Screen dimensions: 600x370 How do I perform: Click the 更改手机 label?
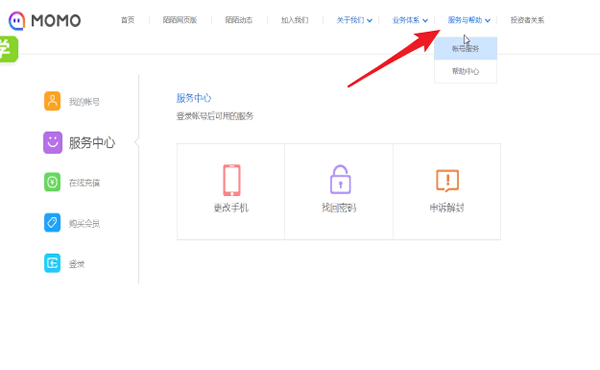pyautogui.click(x=231, y=208)
